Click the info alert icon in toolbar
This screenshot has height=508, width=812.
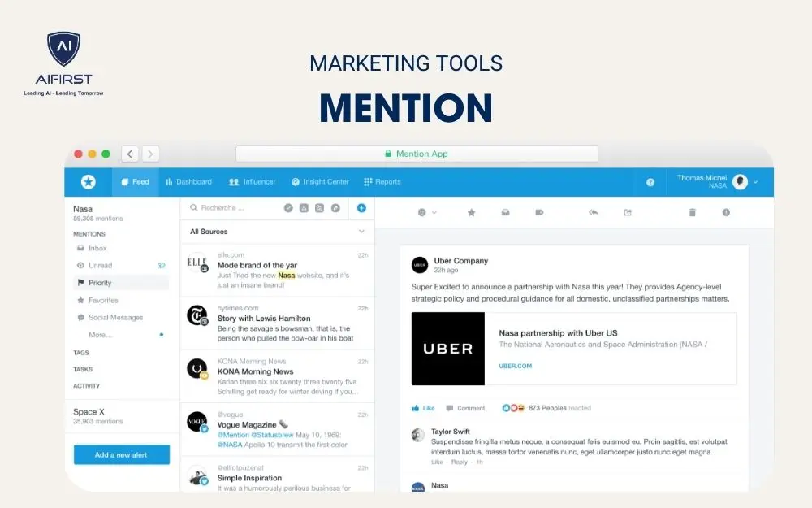[726, 212]
